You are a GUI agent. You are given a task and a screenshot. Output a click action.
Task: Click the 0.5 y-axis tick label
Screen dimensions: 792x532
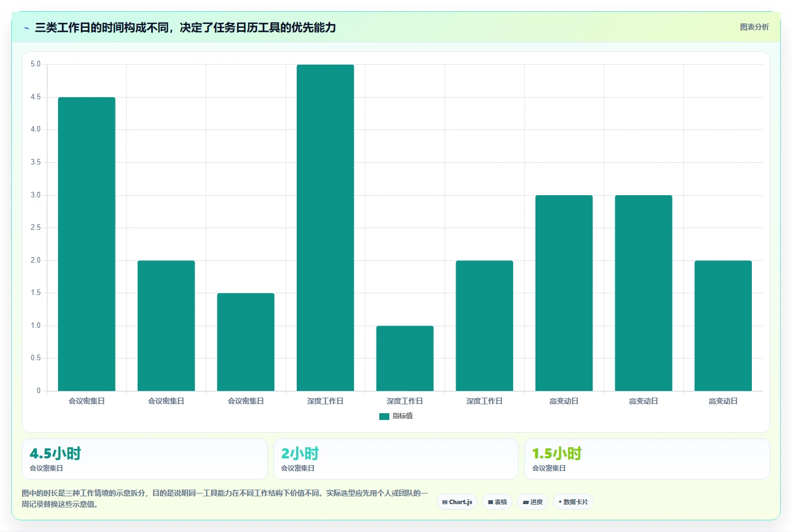point(36,358)
